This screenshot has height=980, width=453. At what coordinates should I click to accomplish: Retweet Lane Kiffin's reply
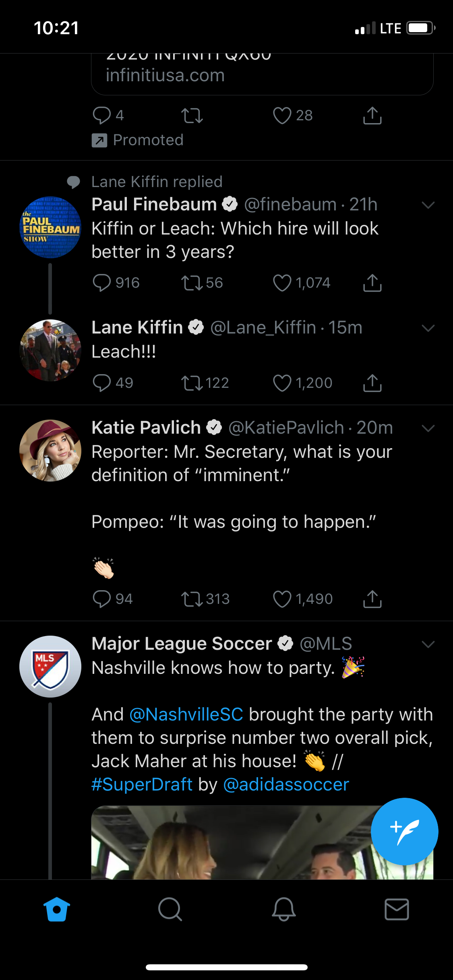(x=192, y=383)
